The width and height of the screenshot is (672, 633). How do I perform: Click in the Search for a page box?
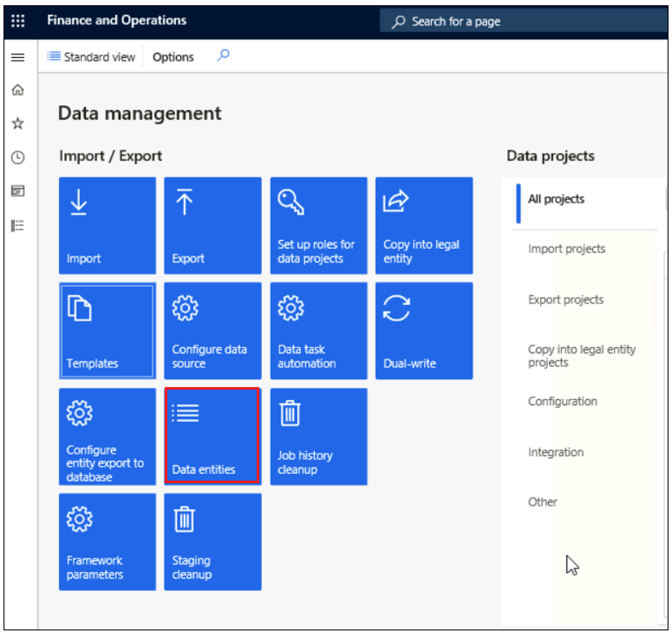(x=522, y=21)
